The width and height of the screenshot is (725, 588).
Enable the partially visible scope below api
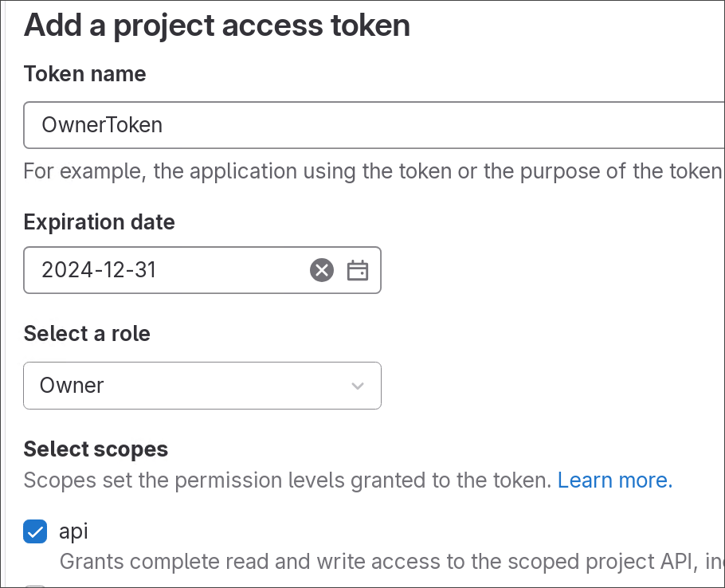pos(35,586)
